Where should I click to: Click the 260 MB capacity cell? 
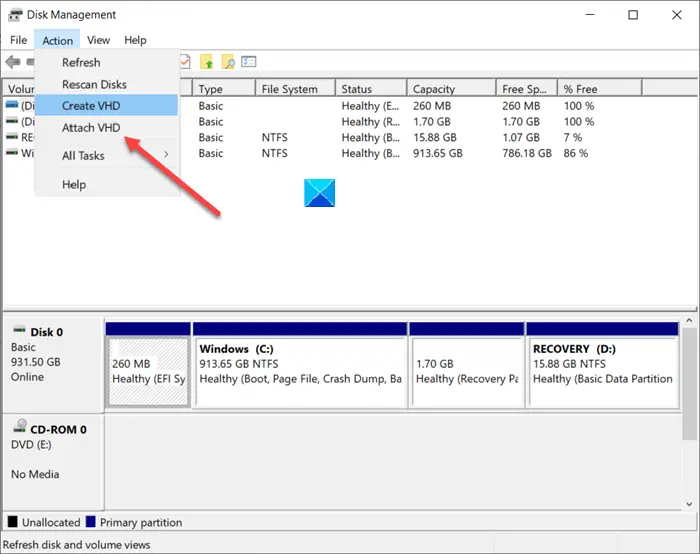pyautogui.click(x=432, y=106)
